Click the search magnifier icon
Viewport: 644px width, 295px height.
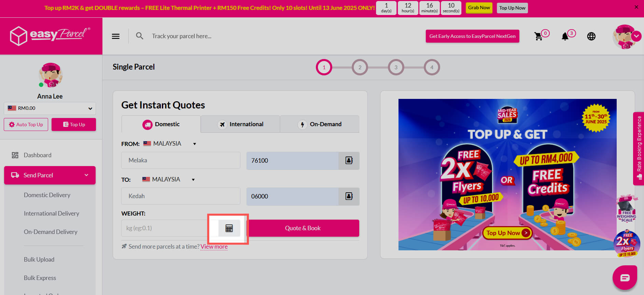pyautogui.click(x=139, y=36)
